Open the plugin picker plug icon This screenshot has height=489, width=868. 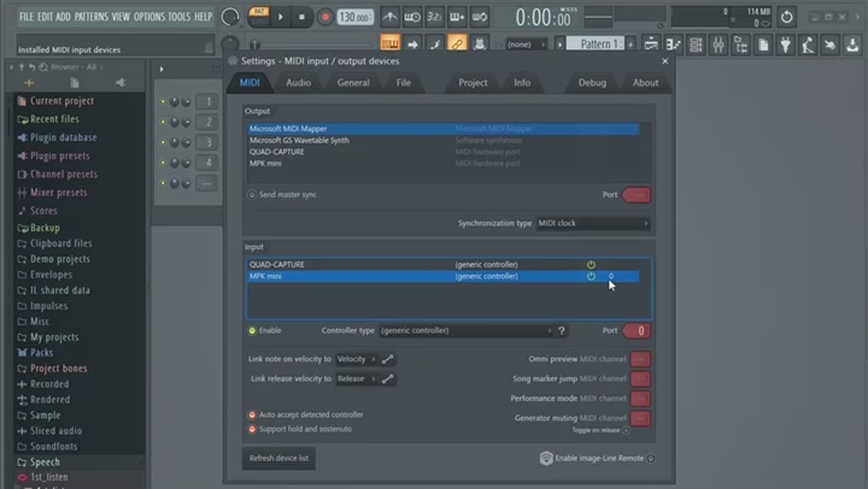pyautogui.click(x=785, y=45)
